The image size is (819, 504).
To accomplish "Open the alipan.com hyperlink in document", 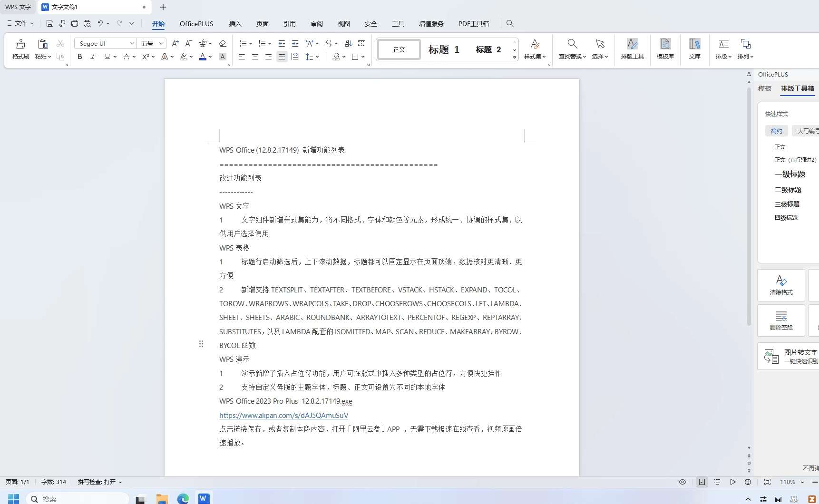I will [x=283, y=415].
